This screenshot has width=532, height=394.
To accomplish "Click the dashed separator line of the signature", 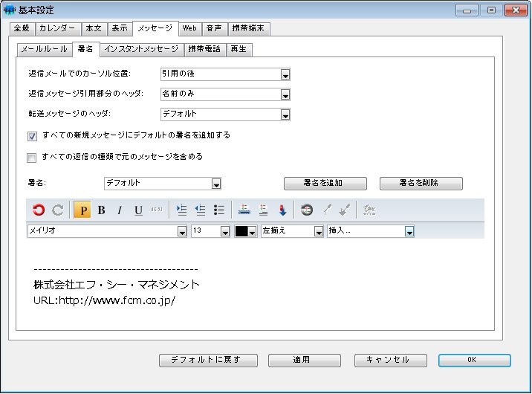I will [116, 270].
